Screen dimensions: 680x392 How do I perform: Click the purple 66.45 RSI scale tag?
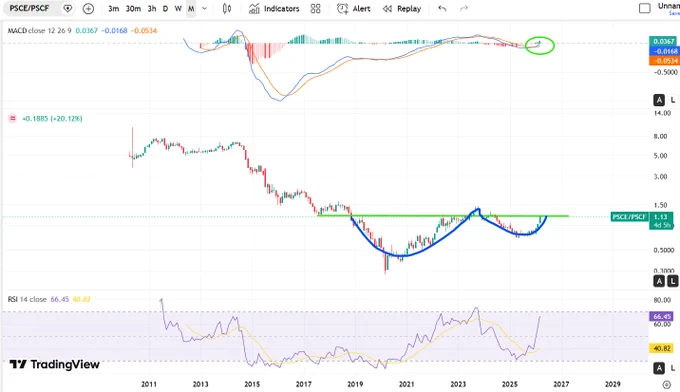tap(661, 317)
